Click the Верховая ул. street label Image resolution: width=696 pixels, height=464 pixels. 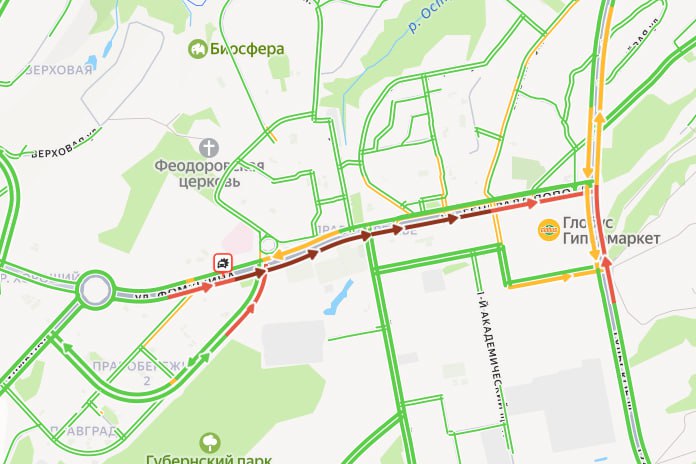tap(64, 144)
